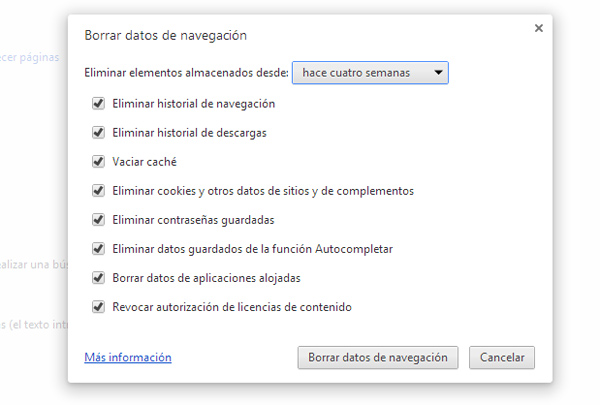
Task: Click the 'Borrar datos de navegación' dialog title
Action: click(166, 36)
